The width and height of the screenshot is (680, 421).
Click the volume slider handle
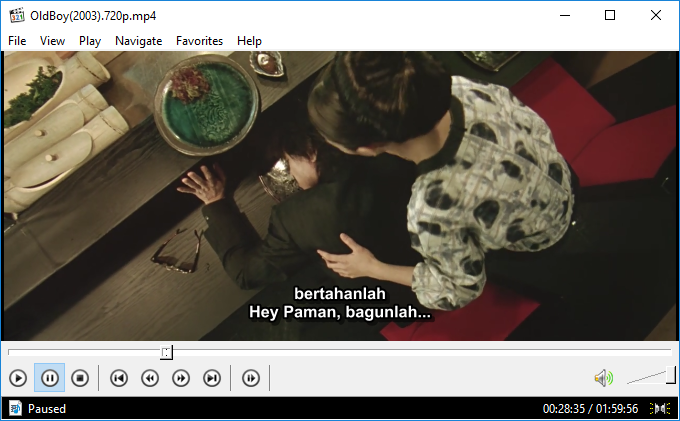[671, 375]
